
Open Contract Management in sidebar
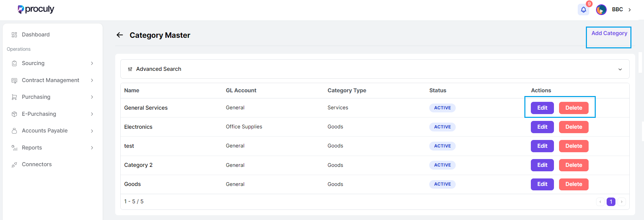pyautogui.click(x=50, y=80)
